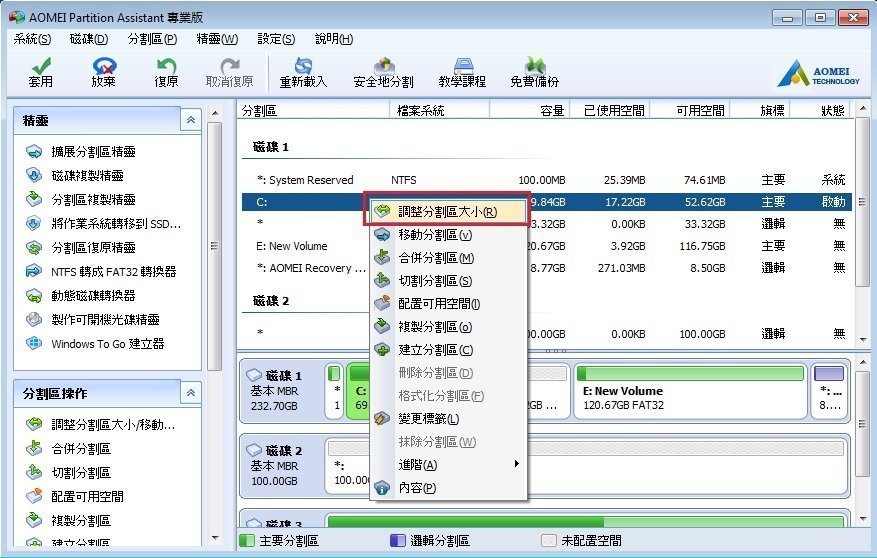Sort by the 容量 column header
This screenshot has height=558, width=877.
530,110
